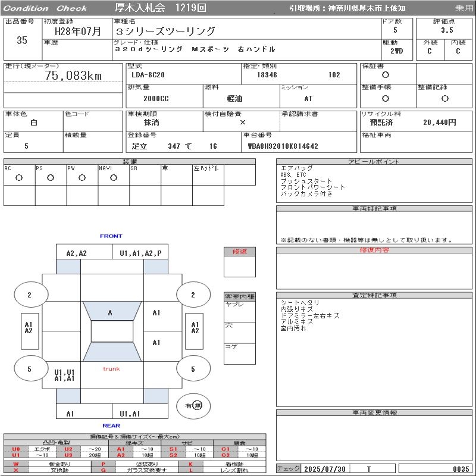Screen dimensions: 476x476
Task: Click the circle mark under 整備記録
Action: coord(444,98)
